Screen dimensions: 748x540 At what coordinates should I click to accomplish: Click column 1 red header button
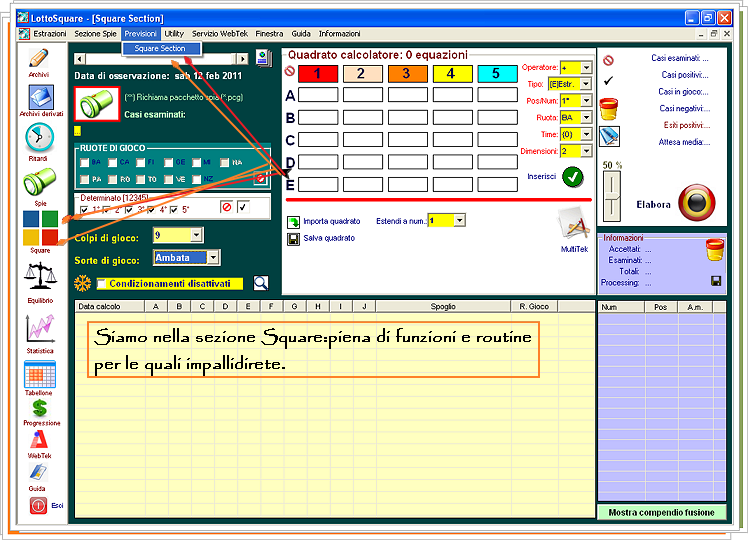point(318,74)
